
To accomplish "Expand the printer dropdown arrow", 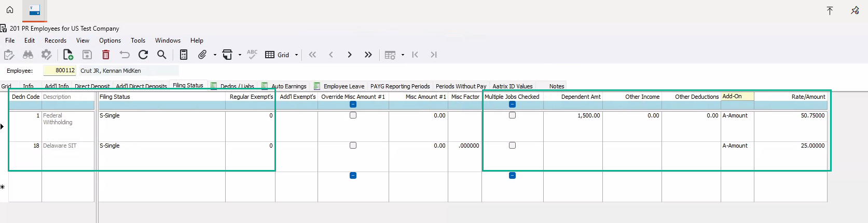I will click(240, 55).
